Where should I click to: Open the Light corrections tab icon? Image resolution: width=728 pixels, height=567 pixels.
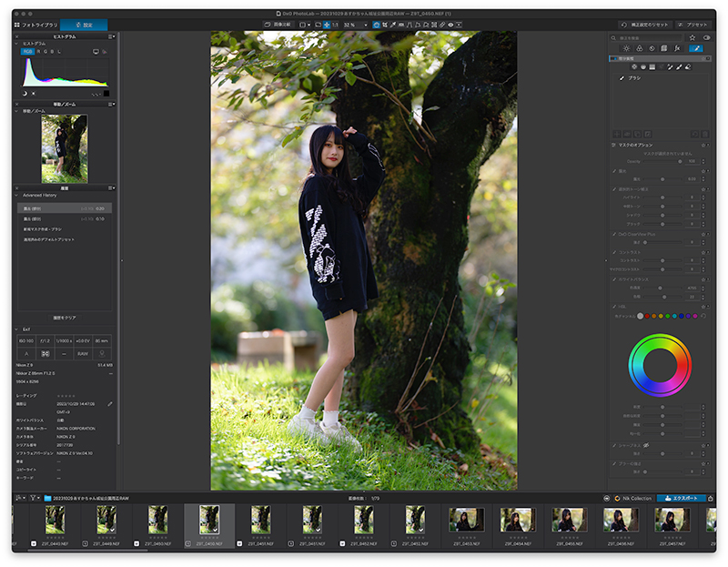pos(626,48)
